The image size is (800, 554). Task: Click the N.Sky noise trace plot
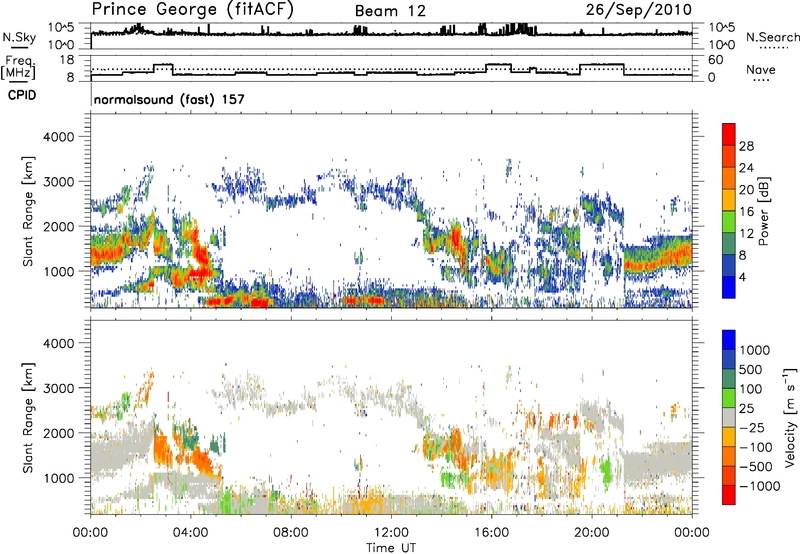click(x=391, y=35)
